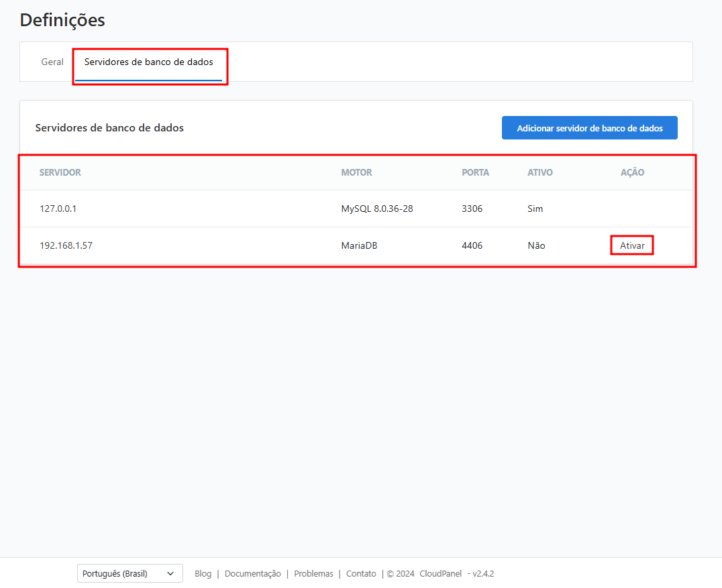Select the 192.168.1.57 server entry
This screenshot has width=722, height=588.
coord(66,245)
